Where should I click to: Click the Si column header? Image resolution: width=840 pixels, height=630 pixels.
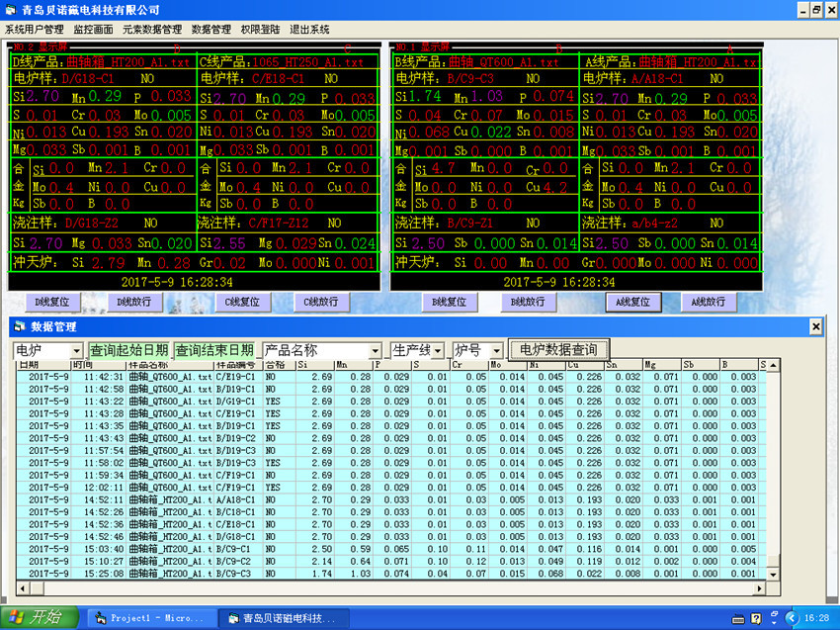click(x=315, y=365)
